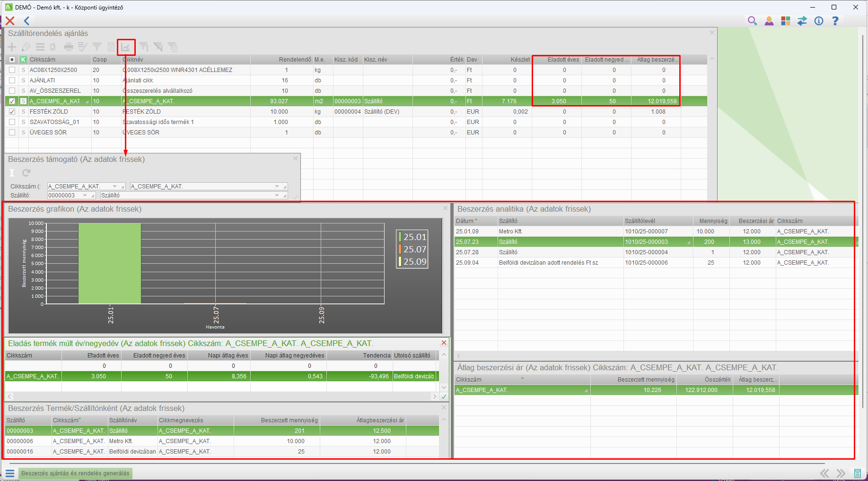Click the right scroll arrow of the Eladás termék table
This screenshot has height=481, width=868.
435,396
